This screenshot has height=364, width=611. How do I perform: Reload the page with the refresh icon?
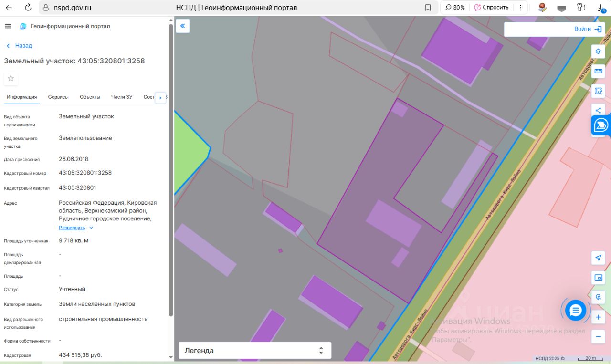[28, 8]
